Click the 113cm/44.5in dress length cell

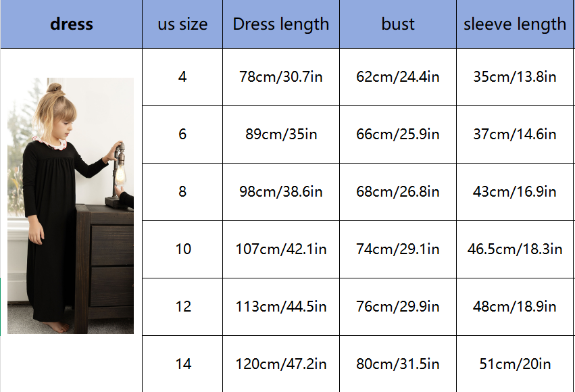click(281, 307)
